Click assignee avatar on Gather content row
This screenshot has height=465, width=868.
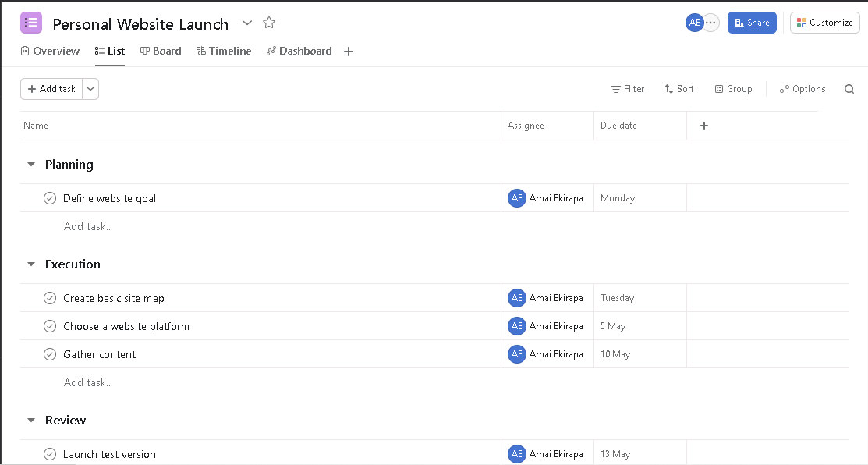516,354
